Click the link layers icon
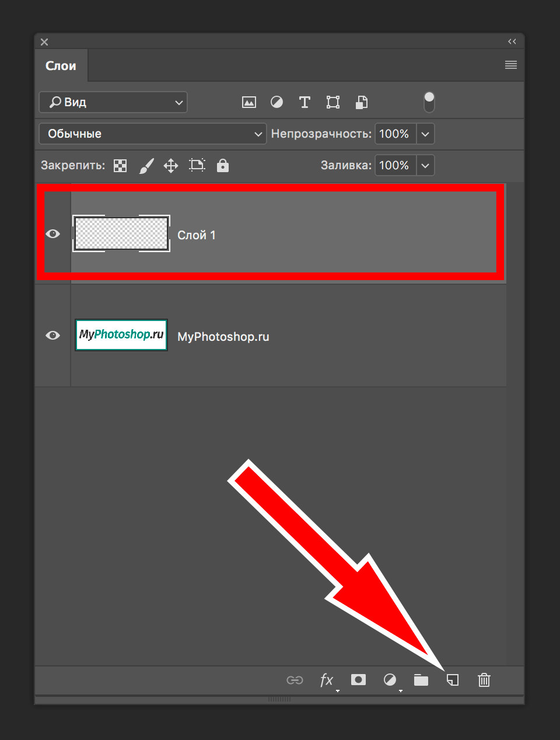The image size is (560, 740). click(295, 680)
